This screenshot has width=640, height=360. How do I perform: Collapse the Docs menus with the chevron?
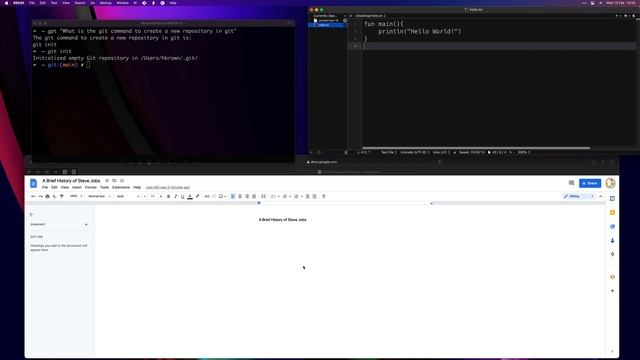600,196
